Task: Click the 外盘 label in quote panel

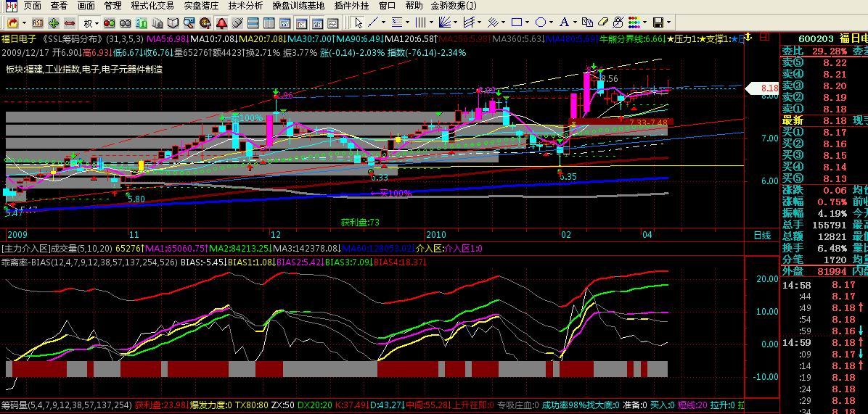Action: point(793,271)
